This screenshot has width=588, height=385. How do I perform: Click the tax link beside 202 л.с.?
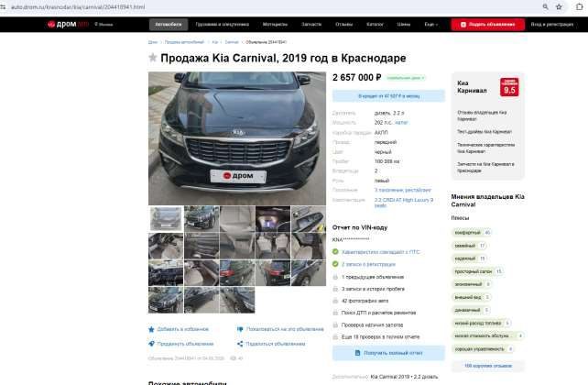(401, 123)
